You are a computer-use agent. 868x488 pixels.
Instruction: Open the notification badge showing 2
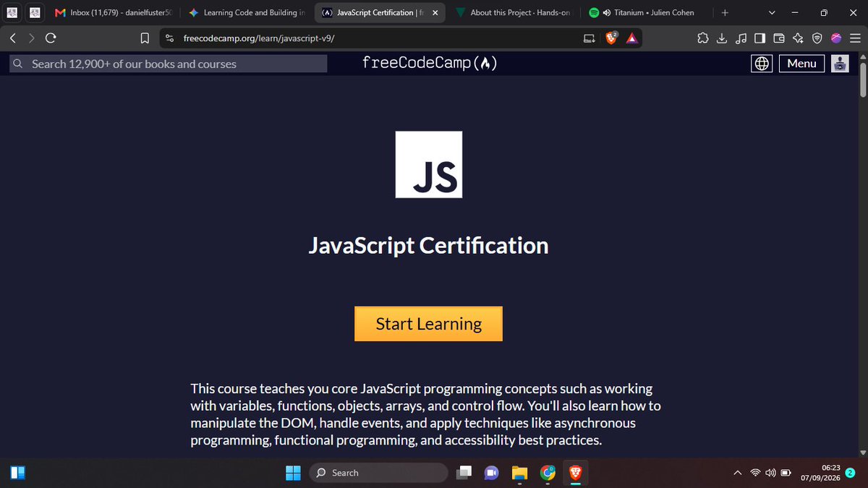(851, 473)
